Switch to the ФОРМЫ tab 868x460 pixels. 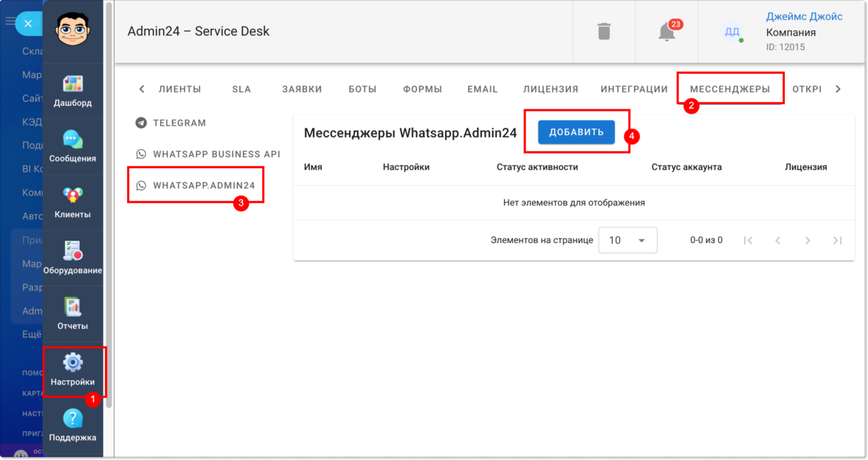[422, 89]
